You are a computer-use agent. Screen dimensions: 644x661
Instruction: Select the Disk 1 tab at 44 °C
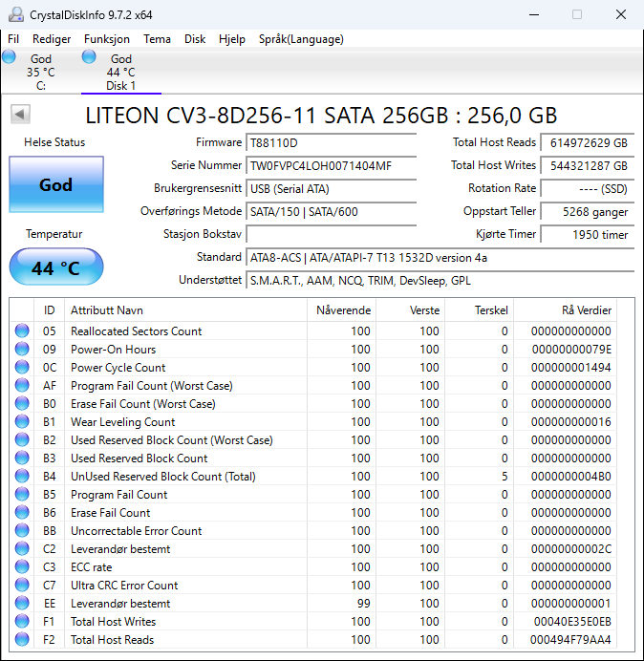121,72
